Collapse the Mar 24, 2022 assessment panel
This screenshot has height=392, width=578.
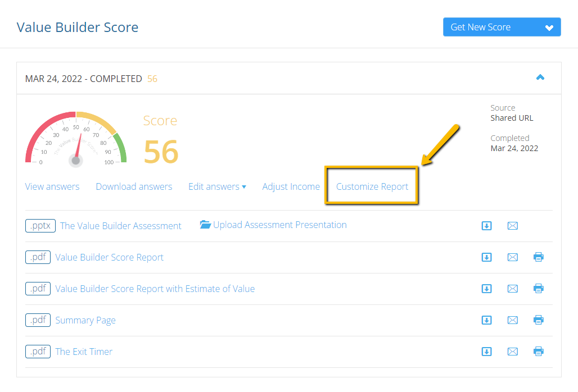click(540, 78)
